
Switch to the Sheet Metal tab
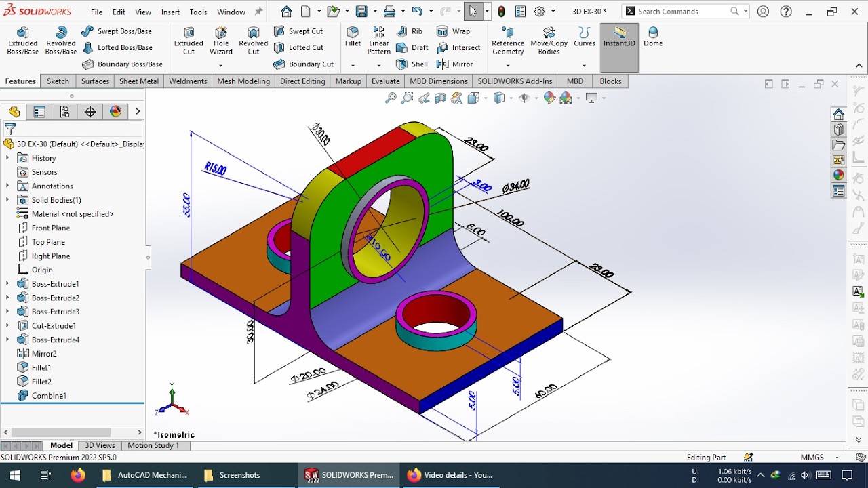[139, 81]
